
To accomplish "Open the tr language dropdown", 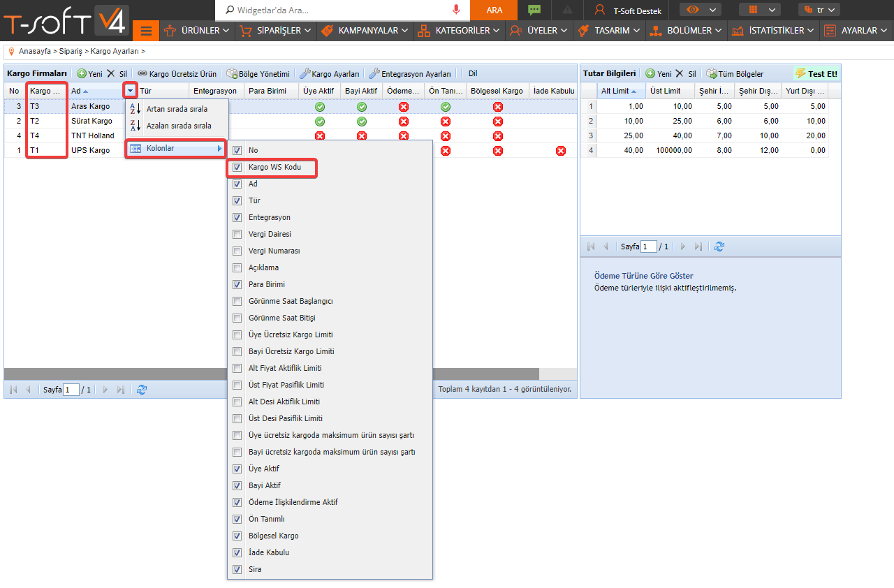I will [819, 10].
